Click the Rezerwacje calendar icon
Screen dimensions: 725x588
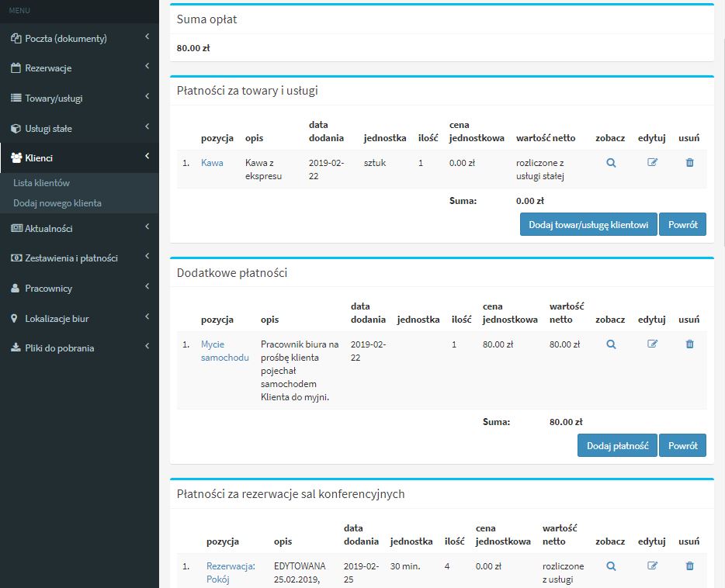pos(16,68)
